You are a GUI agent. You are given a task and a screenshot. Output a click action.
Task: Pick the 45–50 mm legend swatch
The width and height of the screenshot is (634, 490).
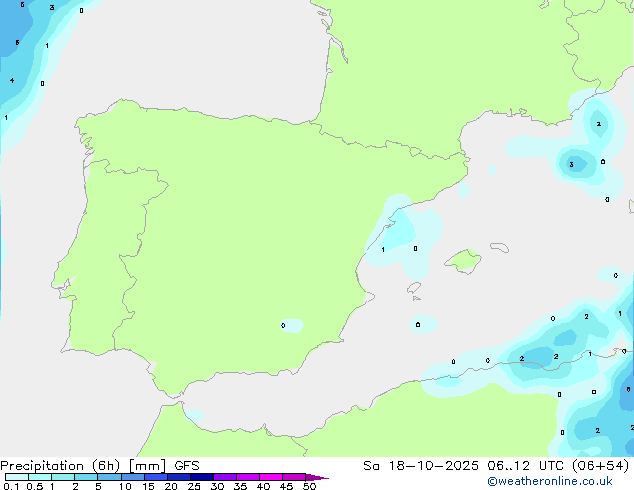pyautogui.click(x=294, y=477)
